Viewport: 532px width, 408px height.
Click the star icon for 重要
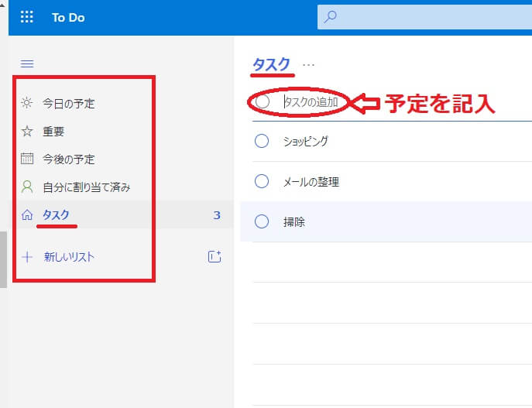27,132
